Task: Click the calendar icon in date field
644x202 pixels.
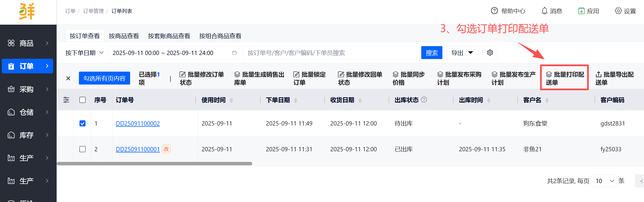Action: pyautogui.click(x=234, y=53)
